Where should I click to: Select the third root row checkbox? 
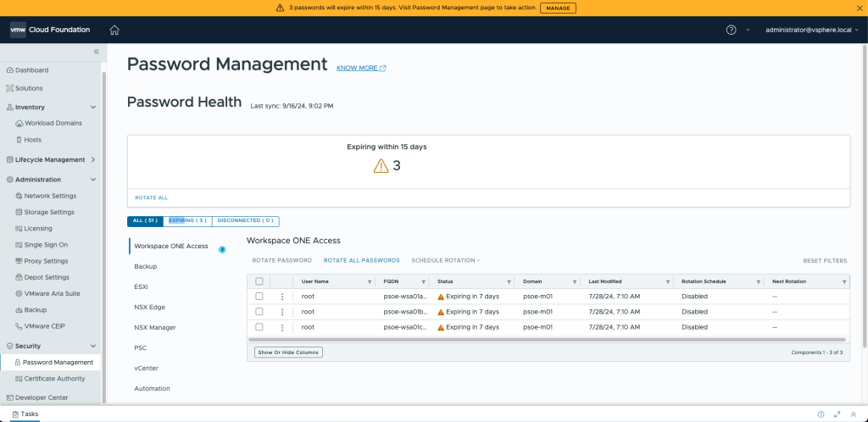(x=259, y=327)
